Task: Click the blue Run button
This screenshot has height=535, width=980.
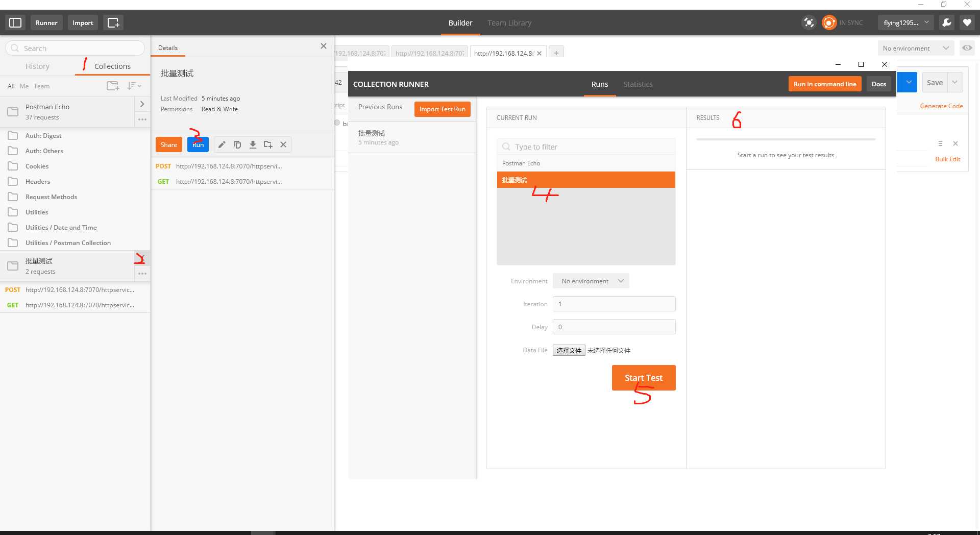Action: click(198, 144)
